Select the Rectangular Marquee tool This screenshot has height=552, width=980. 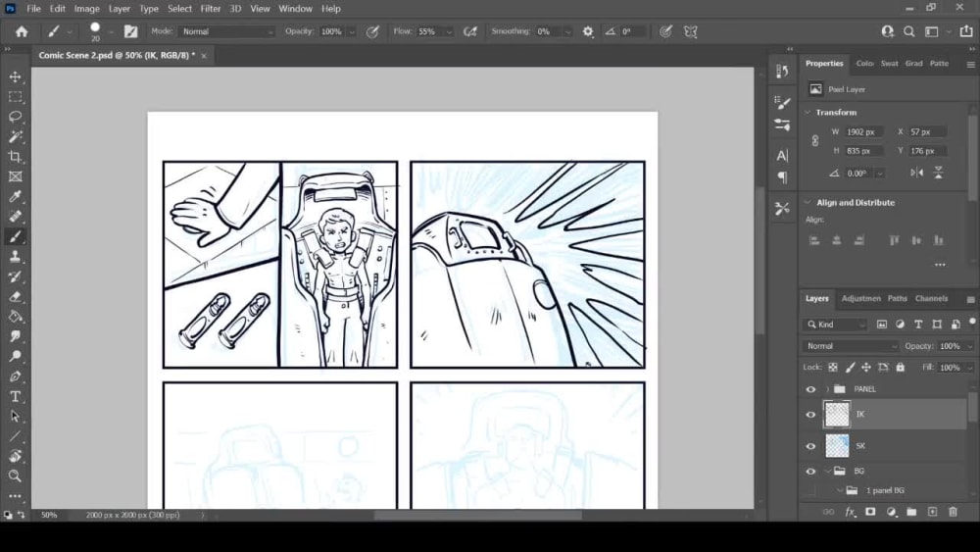coord(15,97)
